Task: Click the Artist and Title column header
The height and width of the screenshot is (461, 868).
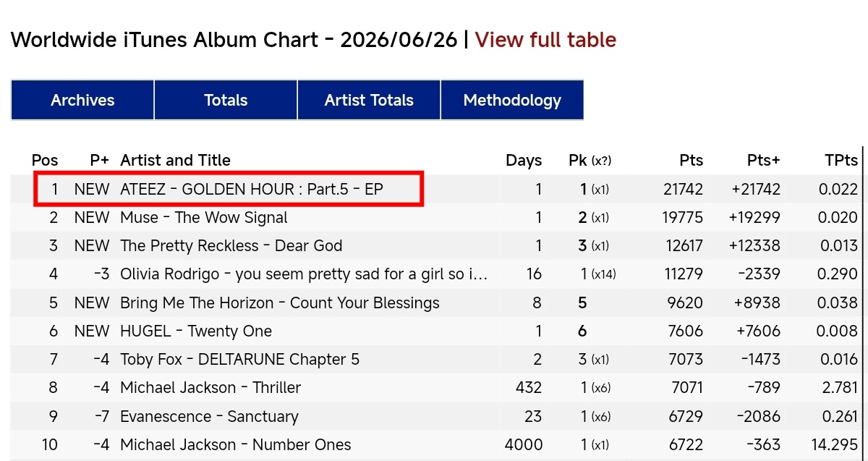Action: 176,161
